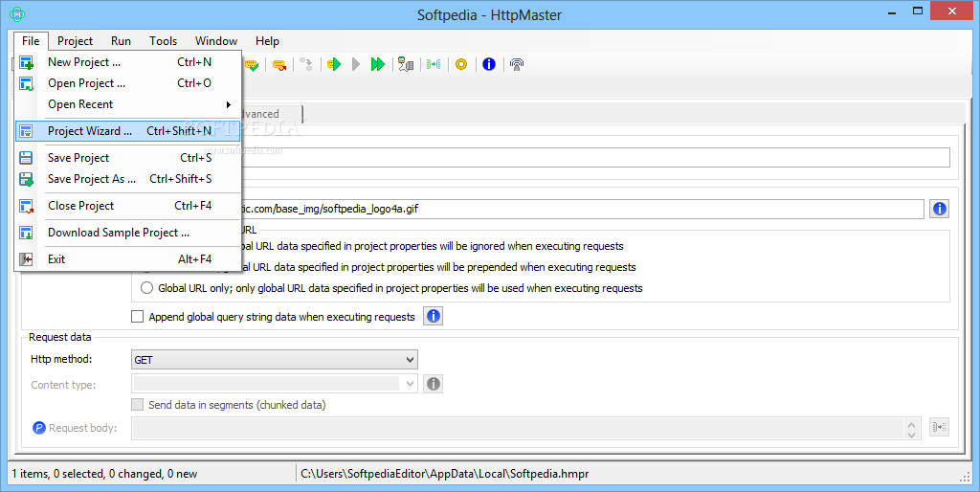The image size is (980, 492).
Task: Click the blue P icon beside Request body
Action: click(38, 428)
